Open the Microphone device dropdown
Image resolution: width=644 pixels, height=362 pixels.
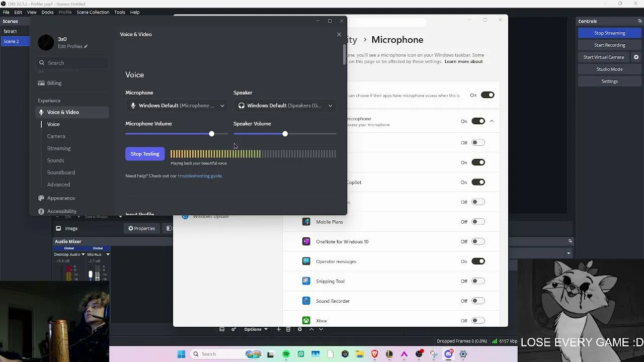(177, 106)
